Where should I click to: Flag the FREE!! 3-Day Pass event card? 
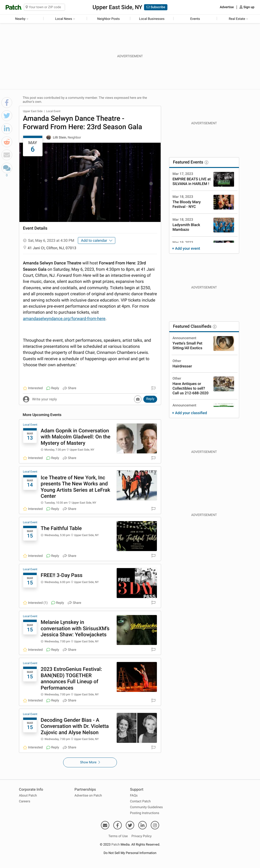(153, 602)
